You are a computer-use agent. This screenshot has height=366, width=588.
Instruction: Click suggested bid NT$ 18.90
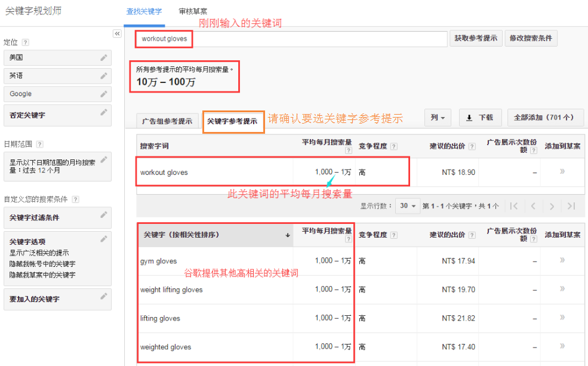458,172
